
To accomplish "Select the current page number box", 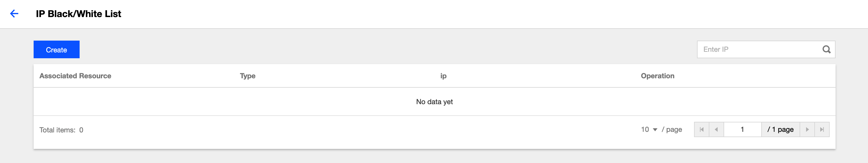I will click(x=742, y=129).
